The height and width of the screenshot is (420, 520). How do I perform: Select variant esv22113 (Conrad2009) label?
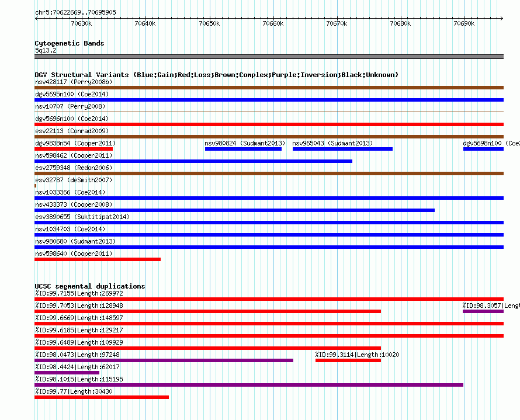pos(72,131)
